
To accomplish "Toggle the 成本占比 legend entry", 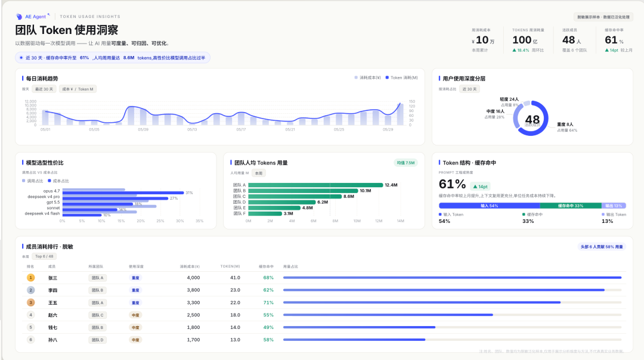I will point(58,181).
